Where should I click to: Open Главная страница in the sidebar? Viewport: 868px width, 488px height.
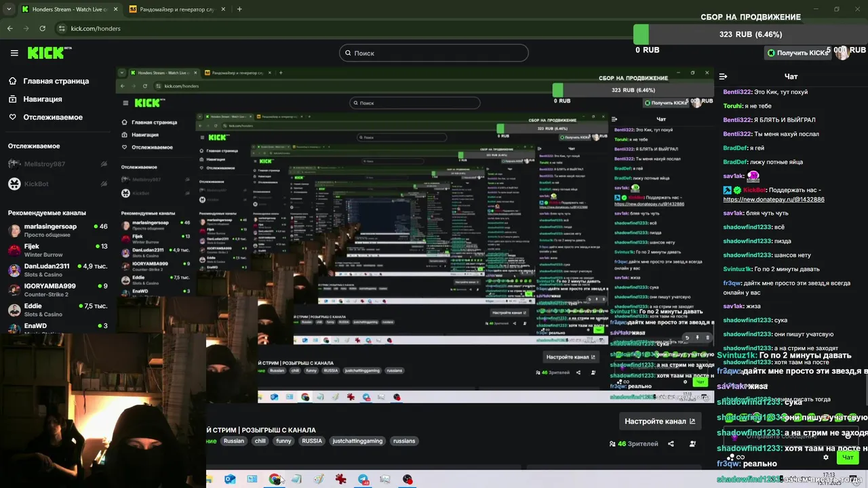(49, 81)
